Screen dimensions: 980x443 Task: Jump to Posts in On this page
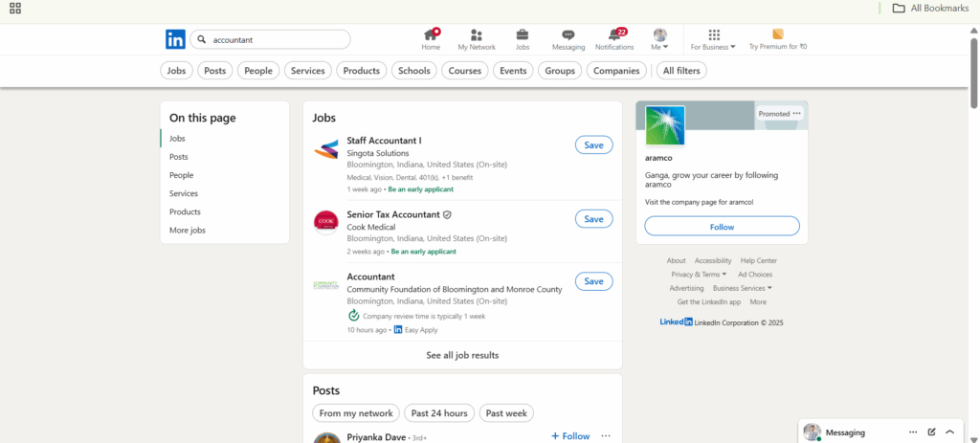click(x=179, y=157)
